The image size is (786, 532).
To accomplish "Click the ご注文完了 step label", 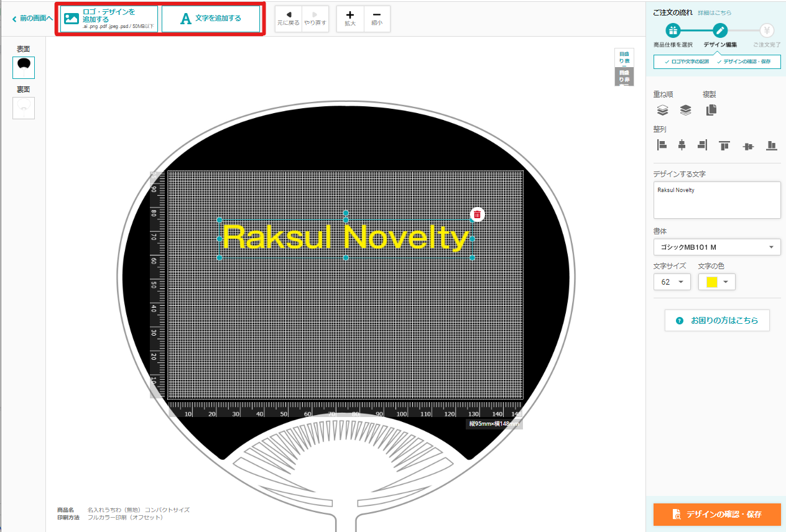I will pos(767,45).
